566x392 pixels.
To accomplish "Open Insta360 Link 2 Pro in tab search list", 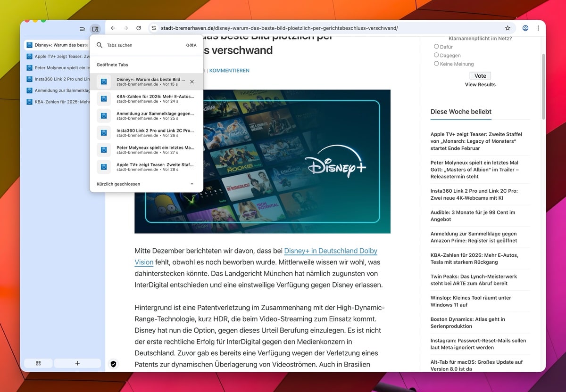I will coord(146,132).
